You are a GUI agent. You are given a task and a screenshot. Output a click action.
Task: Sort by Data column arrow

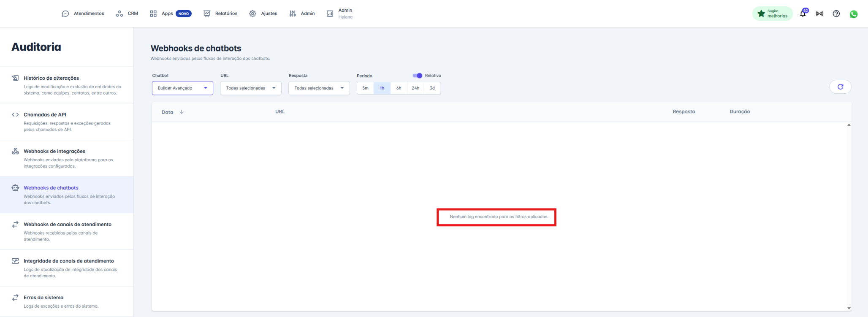(x=182, y=112)
